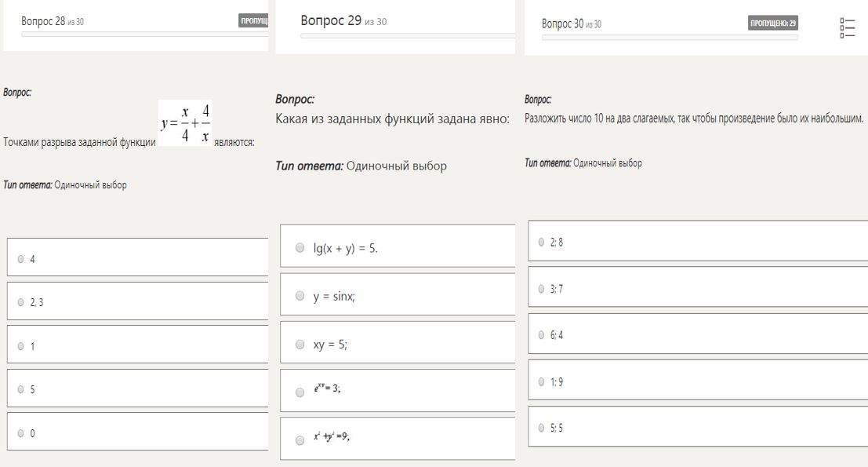Select the "1; 9" answer option
The image size is (868, 467).
[542, 381]
